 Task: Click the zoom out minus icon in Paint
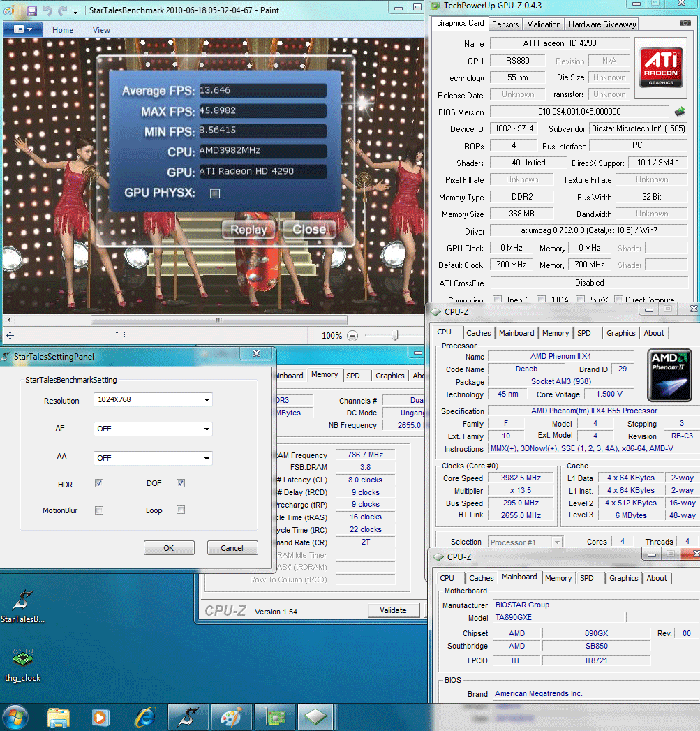coord(353,336)
